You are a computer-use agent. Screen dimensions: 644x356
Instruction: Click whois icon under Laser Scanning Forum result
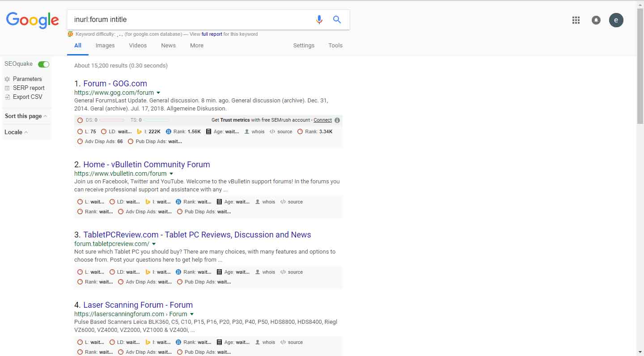(258, 343)
